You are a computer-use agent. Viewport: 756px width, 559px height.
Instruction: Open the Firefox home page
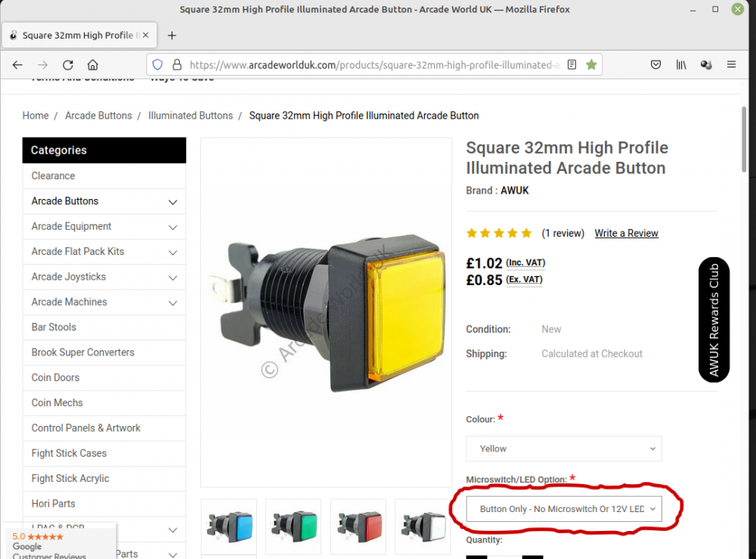click(92, 64)
